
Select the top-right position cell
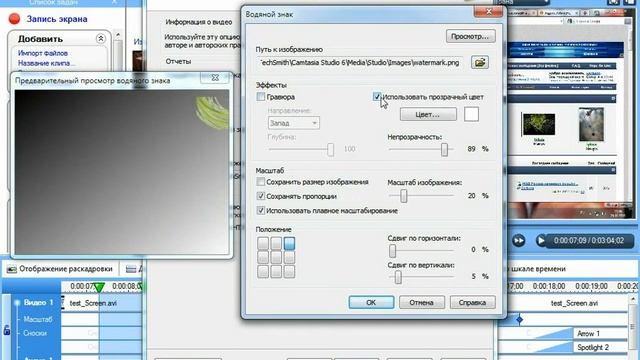(x=289, y=244)
